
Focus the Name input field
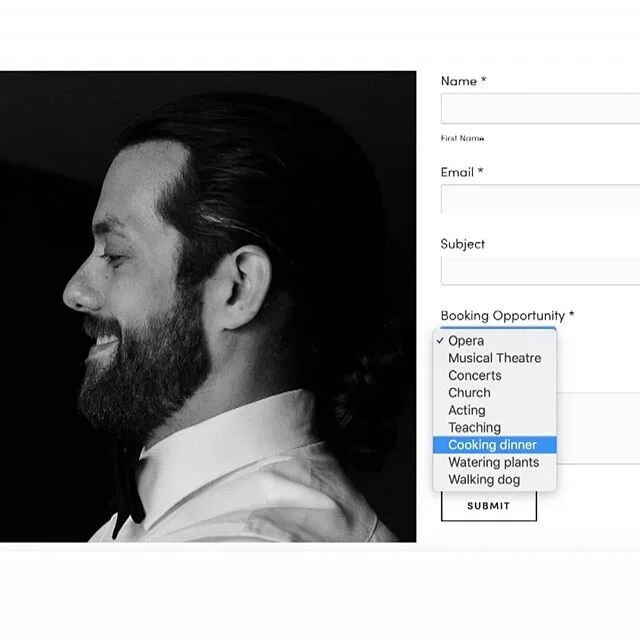point(540,109)
